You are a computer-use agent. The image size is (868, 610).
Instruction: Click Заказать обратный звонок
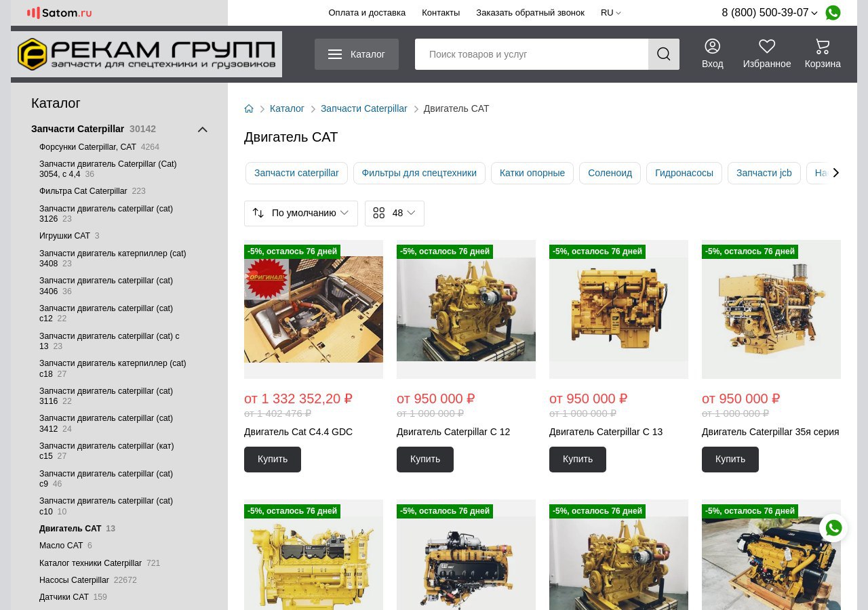click(530, 13)
